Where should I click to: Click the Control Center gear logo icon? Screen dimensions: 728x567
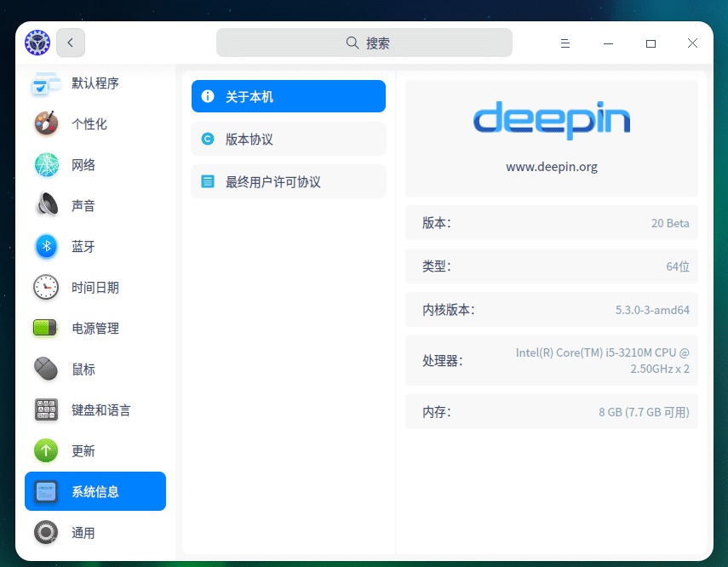37,43
